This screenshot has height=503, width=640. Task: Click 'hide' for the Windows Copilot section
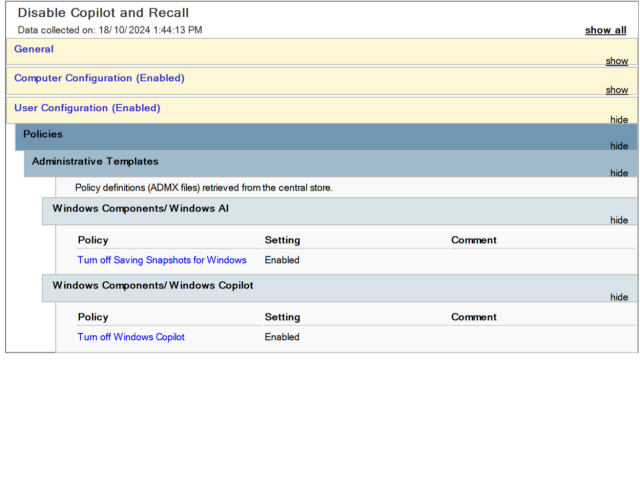(x=619, y=297)
